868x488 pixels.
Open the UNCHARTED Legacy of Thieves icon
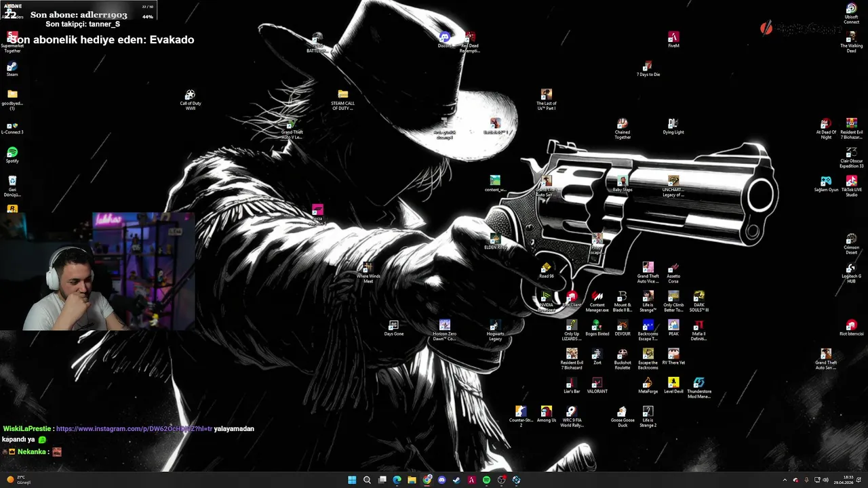pos(673,186)
